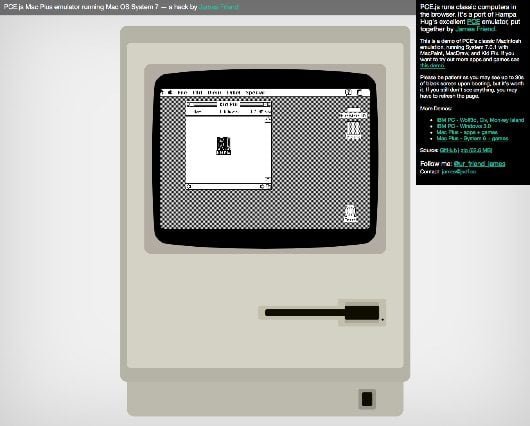The image size is (530, 426).
Task: Open the @ur_friend_james follow link
Action: click(x=480, y=164)
